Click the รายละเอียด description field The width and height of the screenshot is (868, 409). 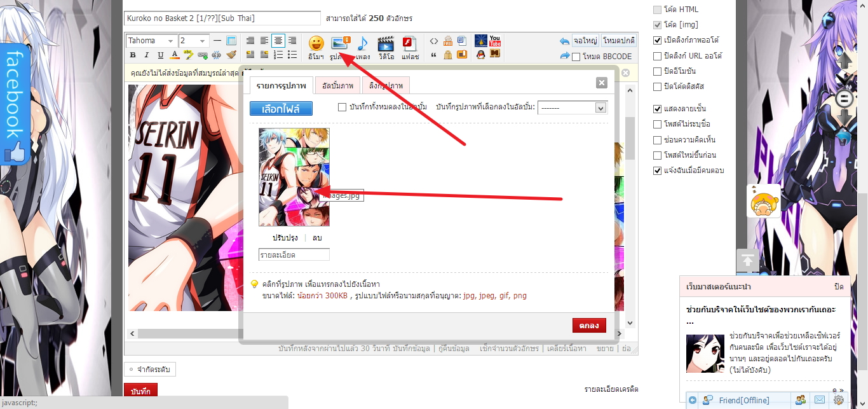pos(294,254)
